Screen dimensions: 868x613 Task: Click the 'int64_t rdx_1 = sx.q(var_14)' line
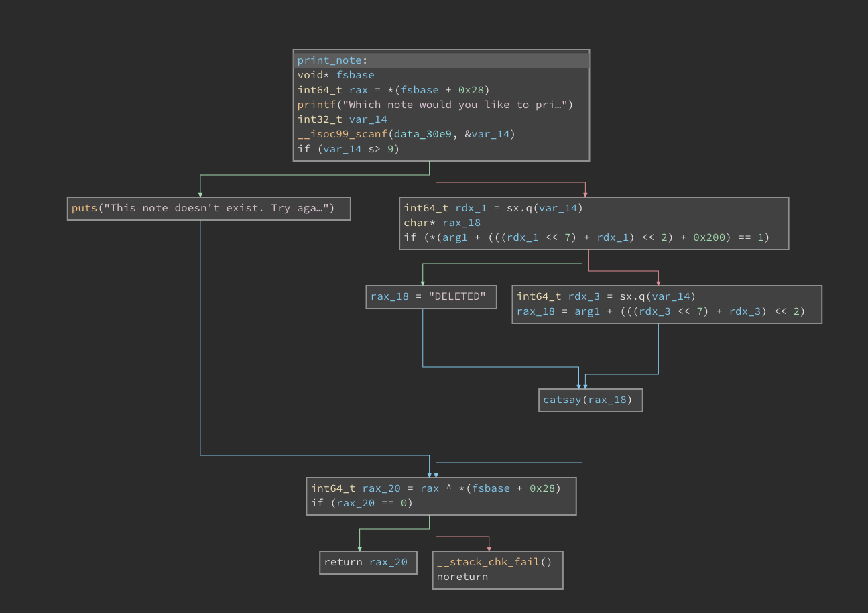point(493,208)
